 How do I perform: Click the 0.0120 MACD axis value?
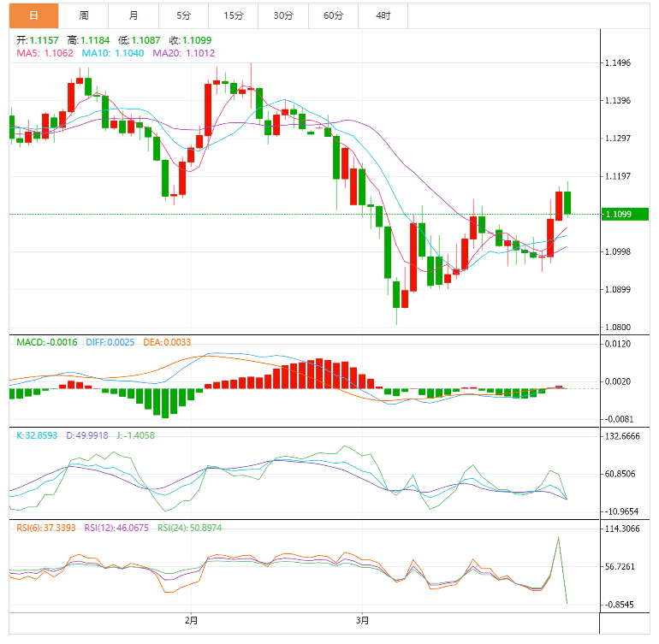pos(618,344)
